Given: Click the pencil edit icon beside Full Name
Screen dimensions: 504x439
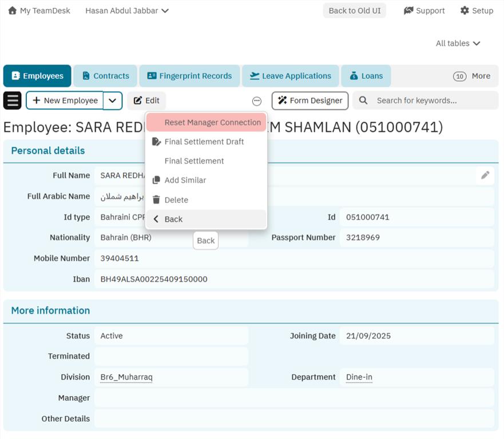Looking at the screenshot, I should pos(485,175).
